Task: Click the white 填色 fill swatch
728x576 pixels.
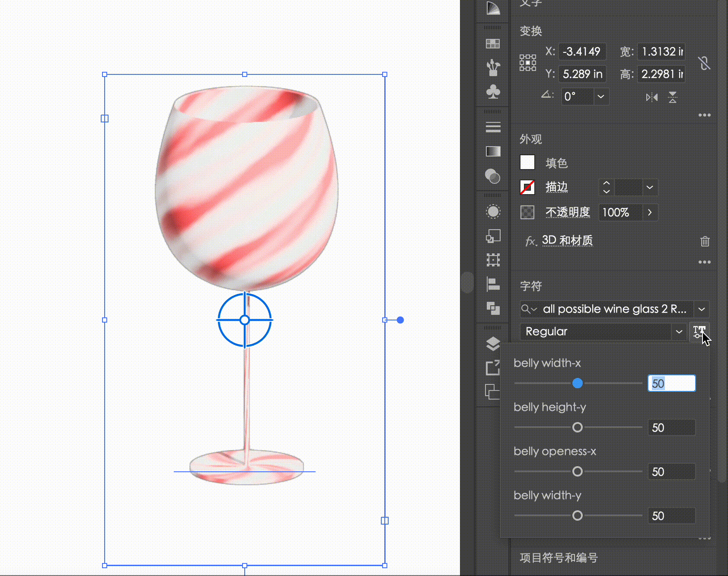Action: [527, 163]
